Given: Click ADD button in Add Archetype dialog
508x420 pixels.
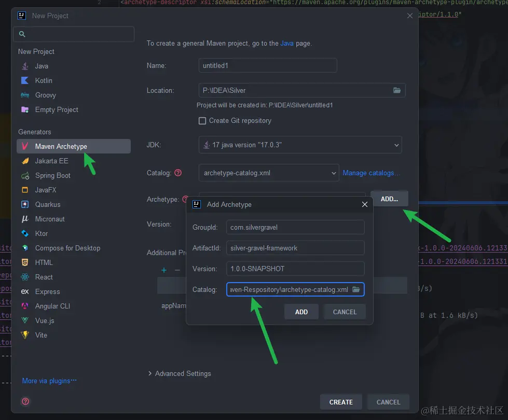Looking at the screenshot, I should (x=301, y=312).
